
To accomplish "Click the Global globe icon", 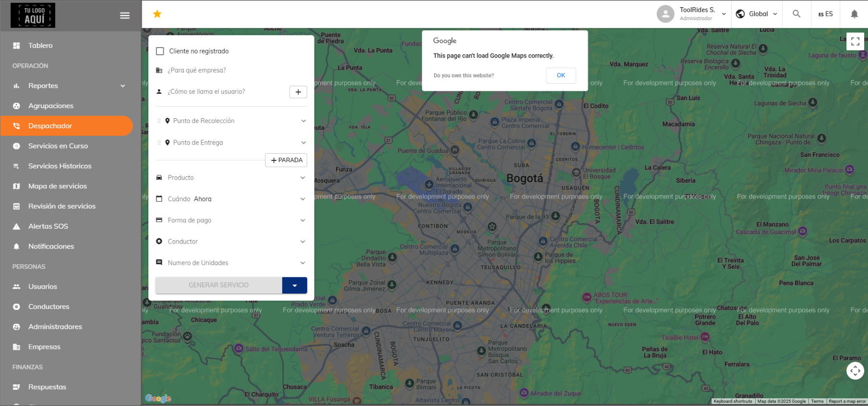I will 740,14.
